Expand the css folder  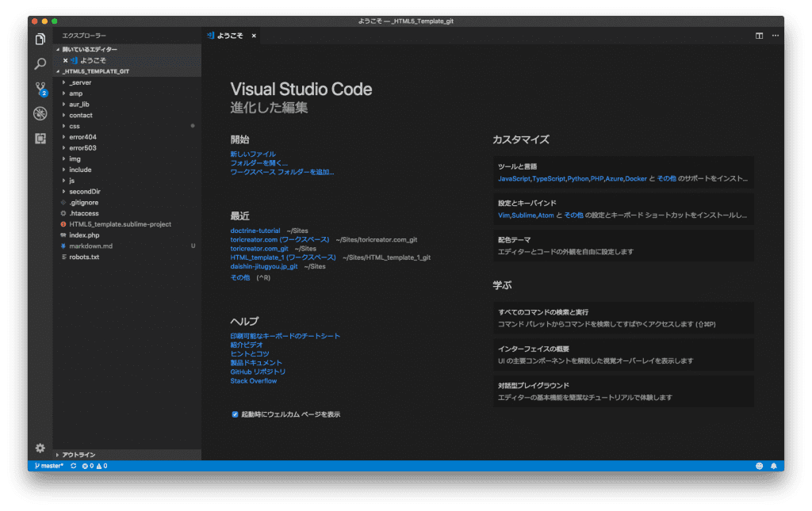tap(74, 126)
